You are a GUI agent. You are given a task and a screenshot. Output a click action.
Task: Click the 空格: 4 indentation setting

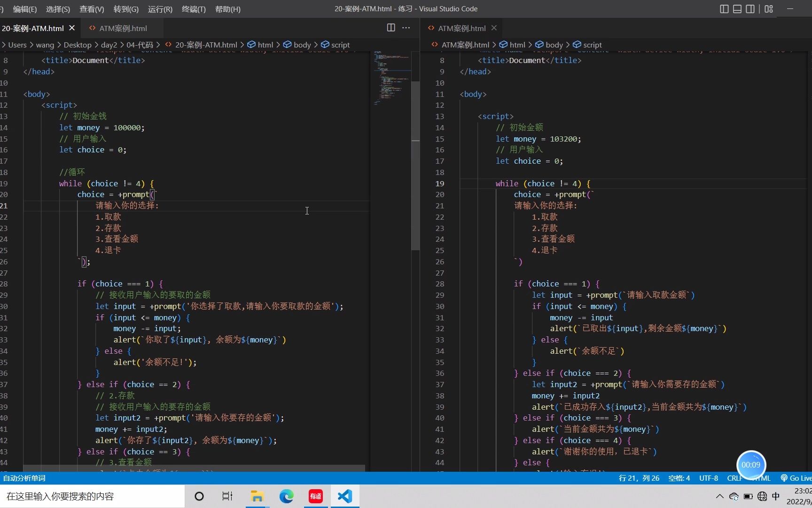pyautogui.click(x=679, y=478)
